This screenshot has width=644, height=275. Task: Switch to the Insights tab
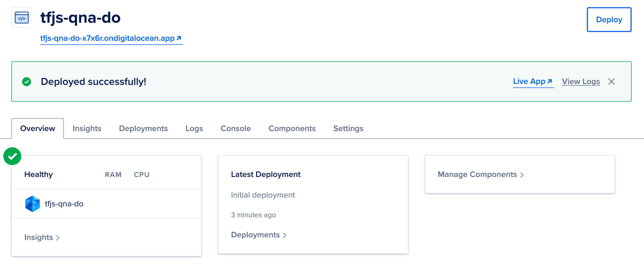(x=87, y=128)
